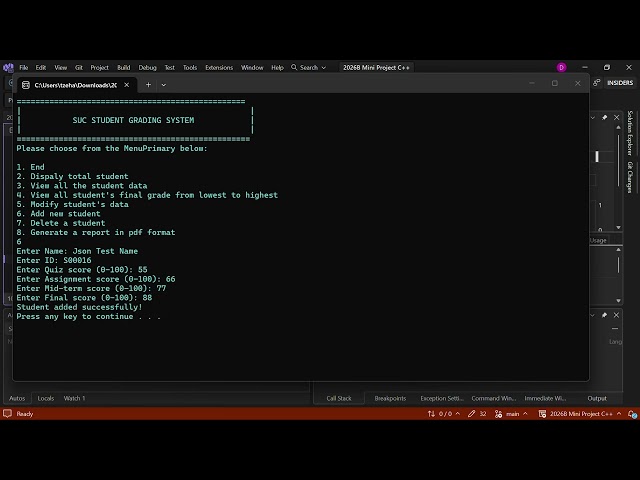Click the pencil pending changes 32 indicator
The height and width of the screenshot is (480, 640).
[x=477, y=414]
